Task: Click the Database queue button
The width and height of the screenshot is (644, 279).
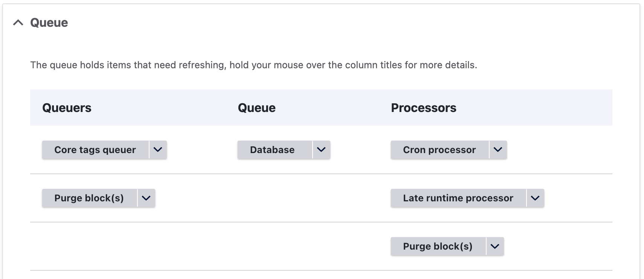Action: click(272, 150)
